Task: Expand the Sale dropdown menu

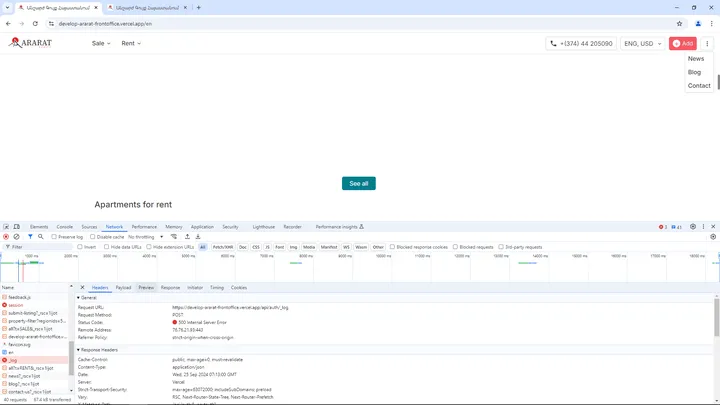Action: pos(101,44)
